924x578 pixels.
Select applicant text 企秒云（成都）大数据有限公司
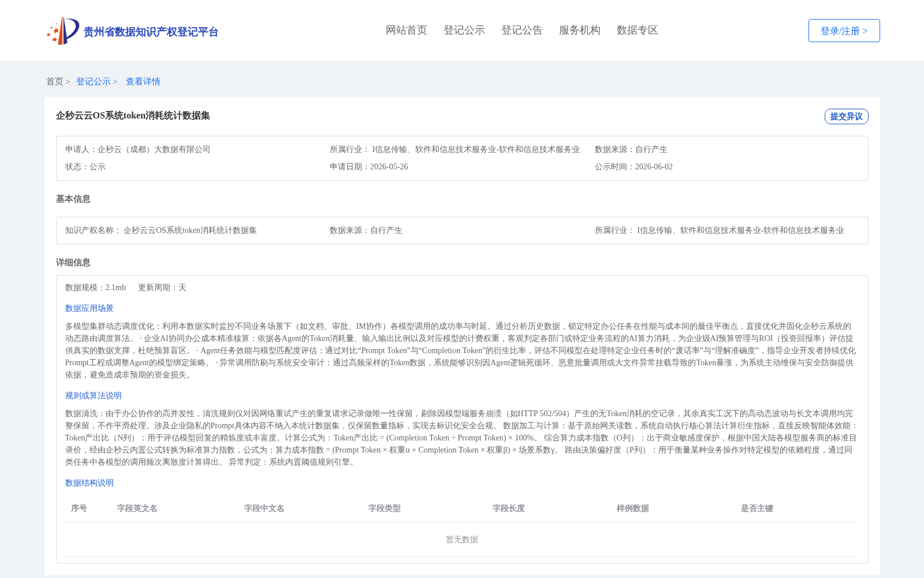[x=154, y=149]
